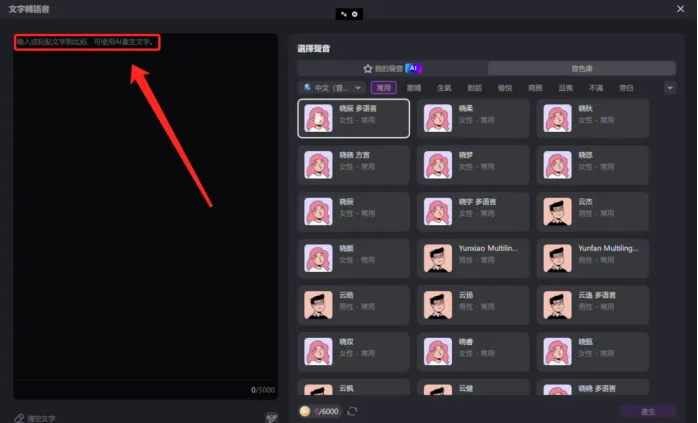Switch to the 我的聲音 tab
This screenshot has width=698, height=423.
393,69
